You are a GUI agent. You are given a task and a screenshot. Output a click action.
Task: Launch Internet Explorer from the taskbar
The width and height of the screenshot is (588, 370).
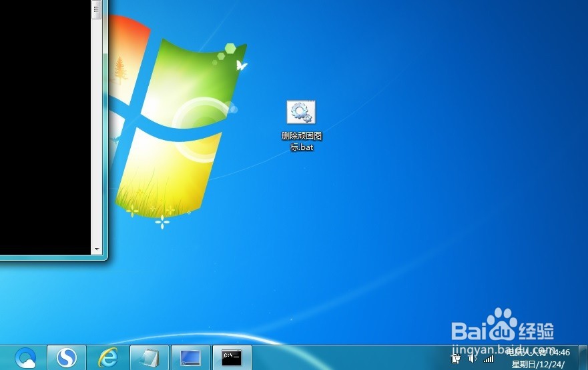[108, 357]
